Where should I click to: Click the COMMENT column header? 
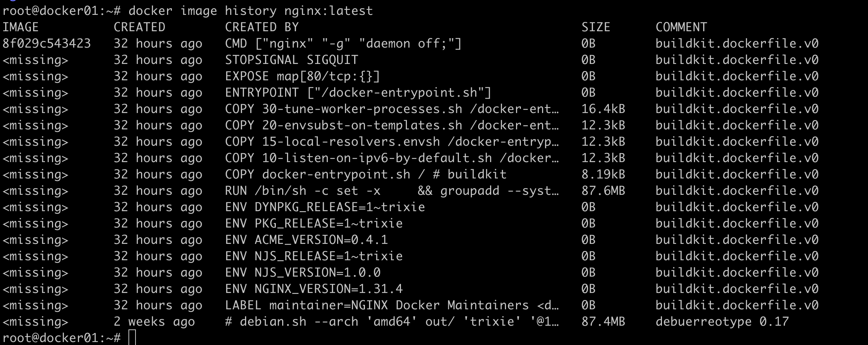point(681,27)
